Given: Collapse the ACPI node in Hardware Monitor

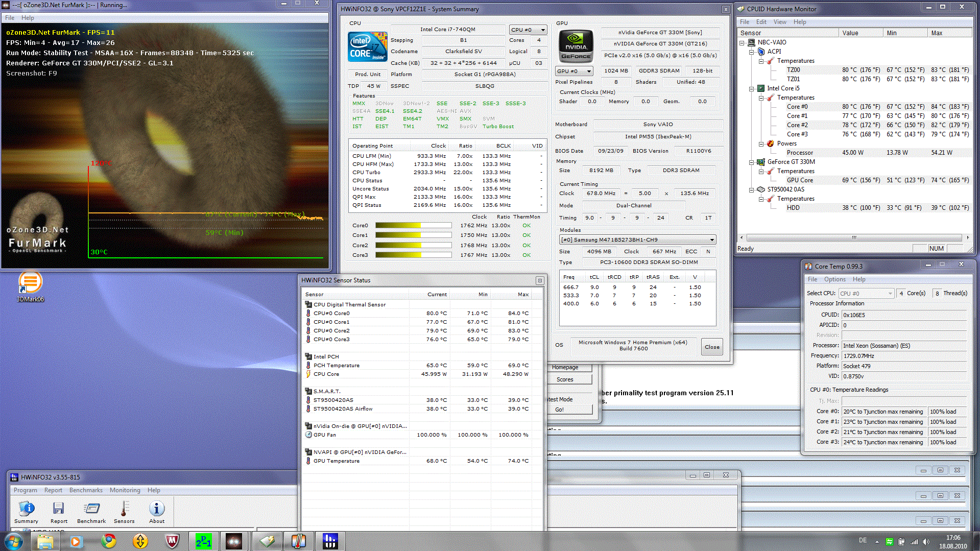Looking at the screenshot, I should [752, 52].
